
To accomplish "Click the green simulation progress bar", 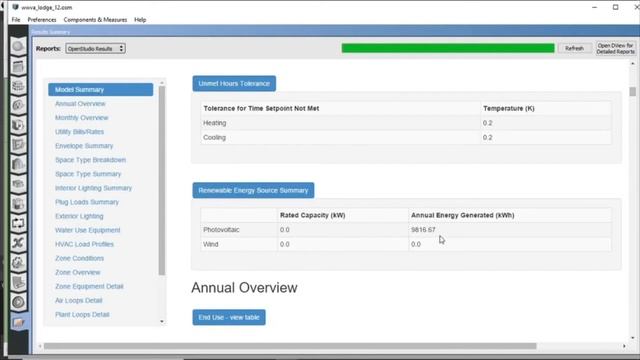I will click(x=448, y=48).
